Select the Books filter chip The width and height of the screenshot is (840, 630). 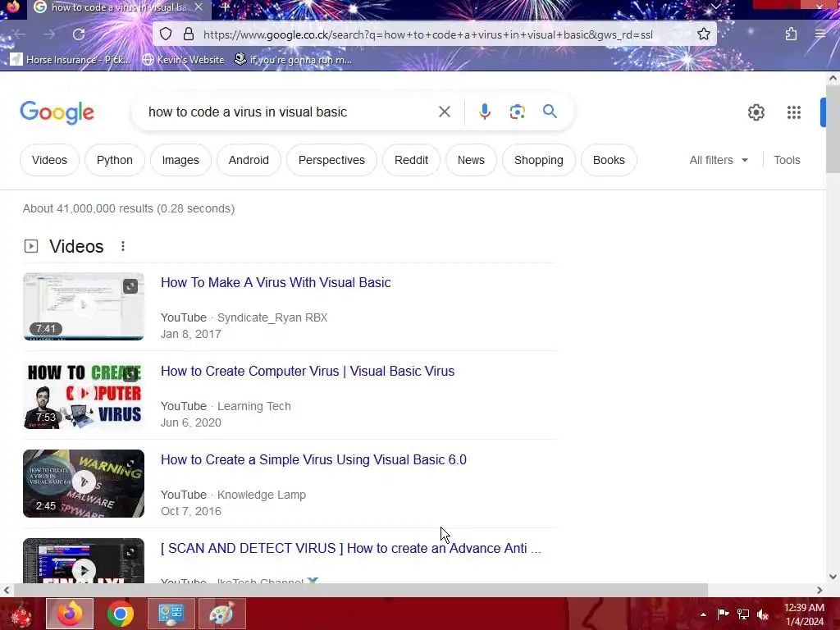coord(609,160)
